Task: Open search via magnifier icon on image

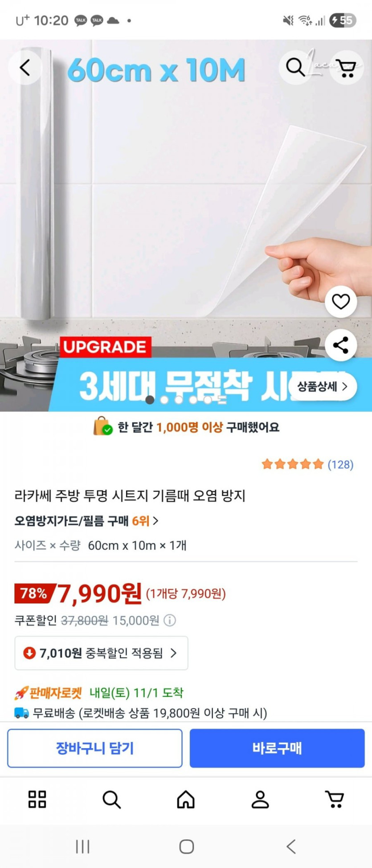Action: tap(295, 68)
